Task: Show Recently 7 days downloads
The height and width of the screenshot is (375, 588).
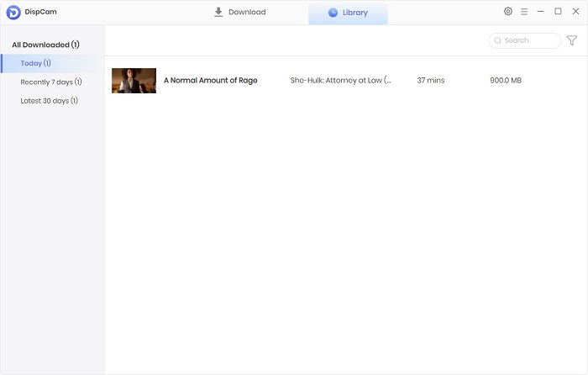Action: tap(51, 82)
